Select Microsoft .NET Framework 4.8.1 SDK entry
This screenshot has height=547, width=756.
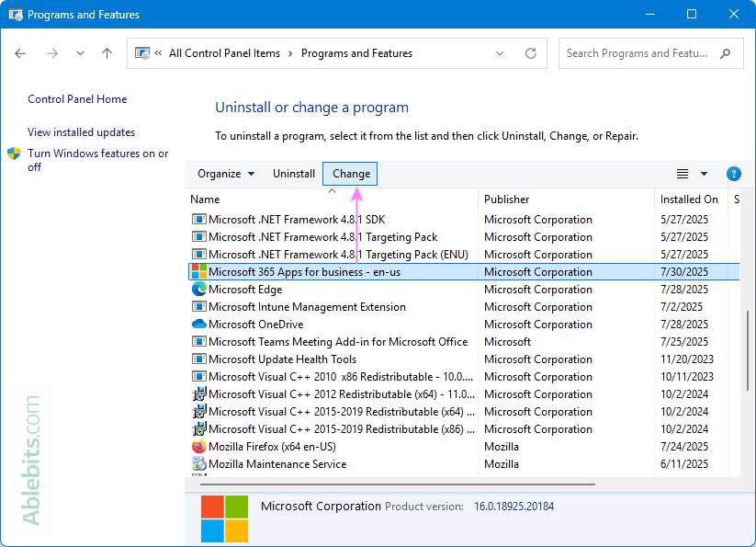click(x=294, y=219)
